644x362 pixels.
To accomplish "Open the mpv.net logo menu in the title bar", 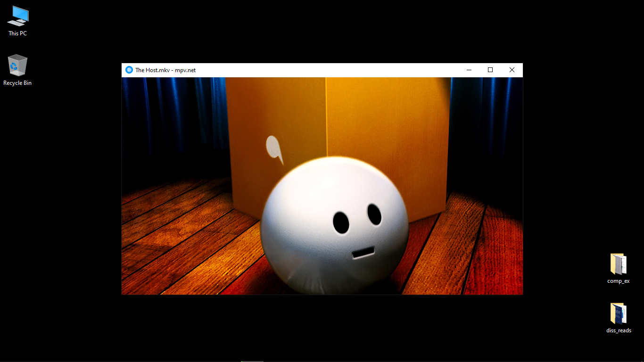I will (128, 69).
